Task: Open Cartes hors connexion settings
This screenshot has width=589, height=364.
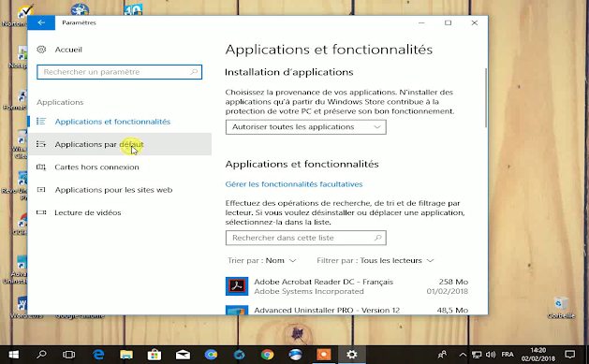Action: (x=120, y=167)
